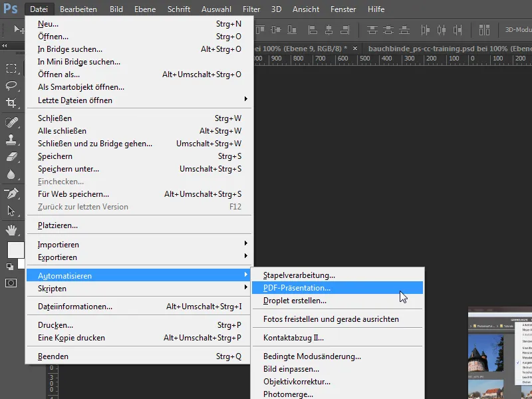This screenshot has width=532, height=399.
Task: Click the background color swatch
Action: pos(22,263)
